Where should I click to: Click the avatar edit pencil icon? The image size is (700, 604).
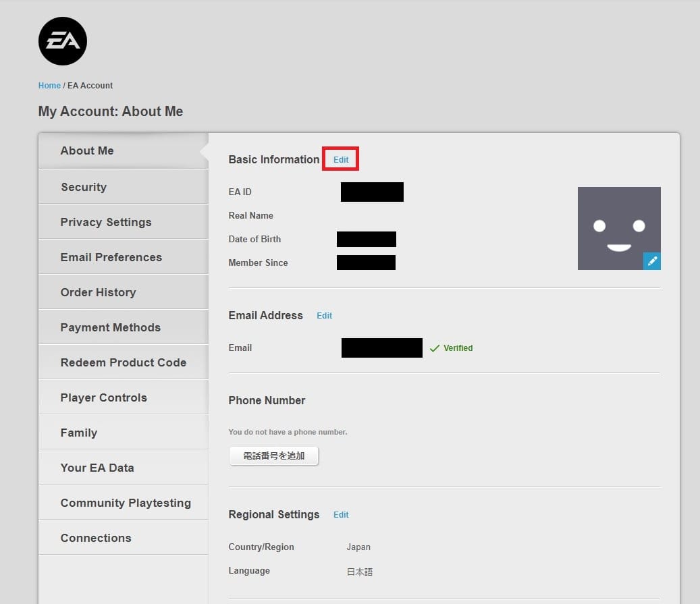652,261
